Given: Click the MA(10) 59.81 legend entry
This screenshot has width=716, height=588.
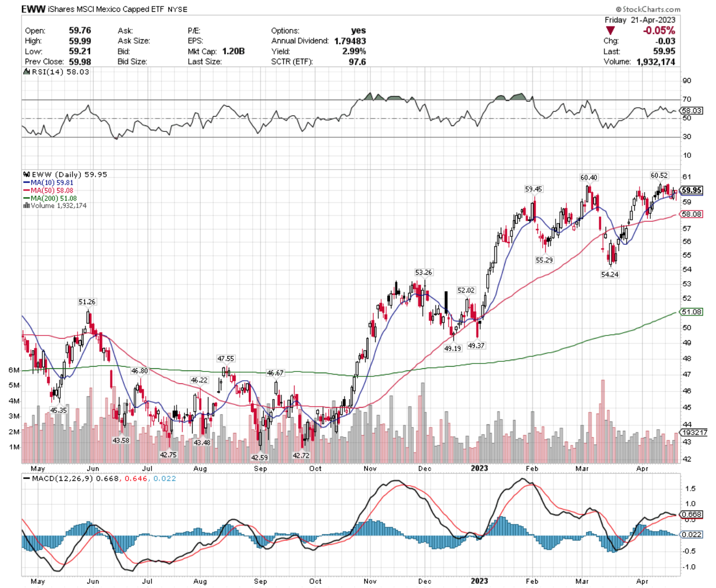Looking at the screenshot, I should click(48, 183).
